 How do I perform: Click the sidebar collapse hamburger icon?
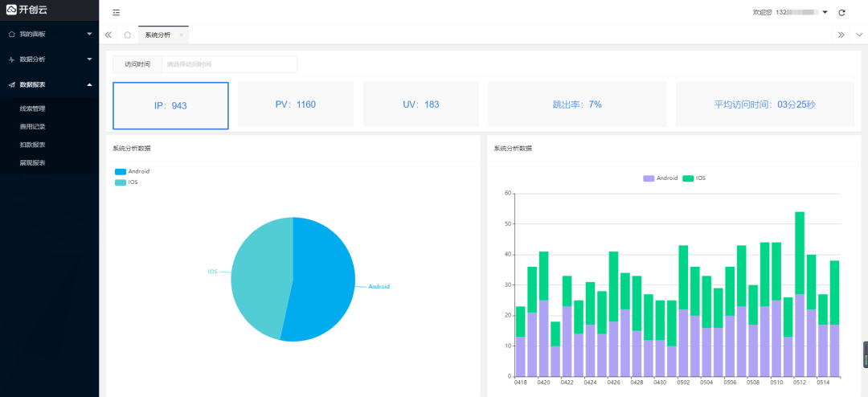coord(117,12)
